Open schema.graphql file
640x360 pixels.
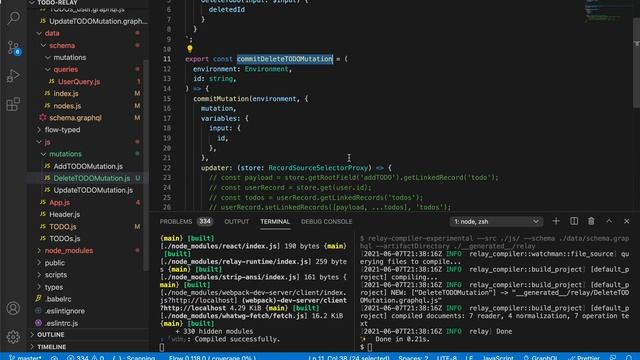click(x=75, y=118)
